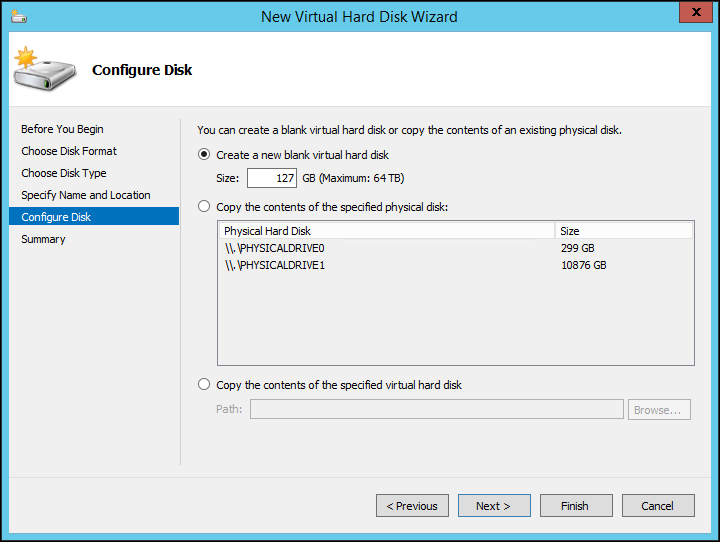Sort by the Size column header
The image size is (720, 542).
click(623, 231)
